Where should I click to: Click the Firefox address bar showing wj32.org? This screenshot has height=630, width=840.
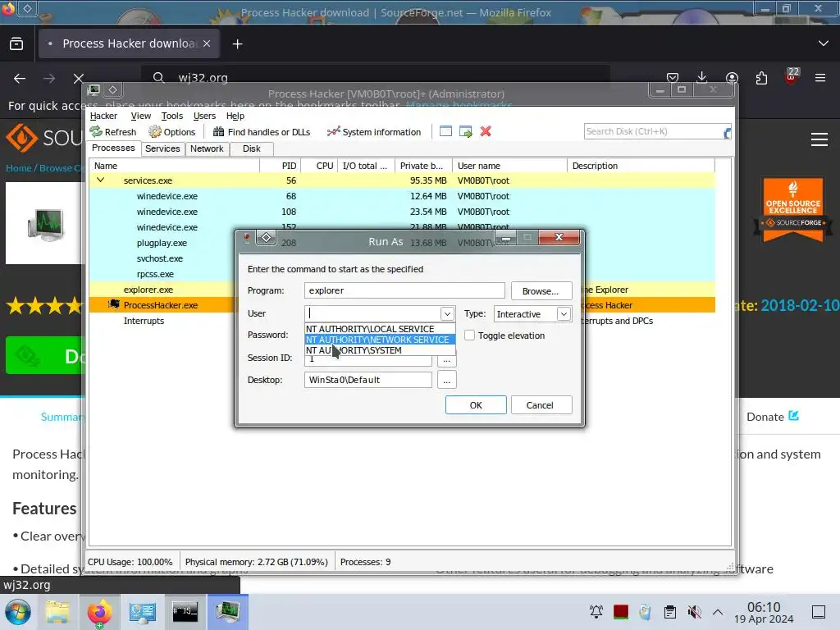point(375,78)
